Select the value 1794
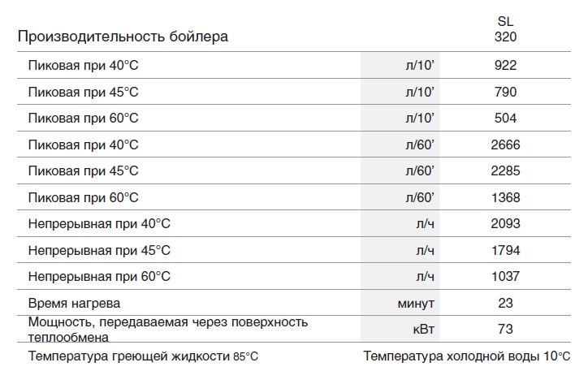Viewport: 588px width, 384px height. [505, 250]
